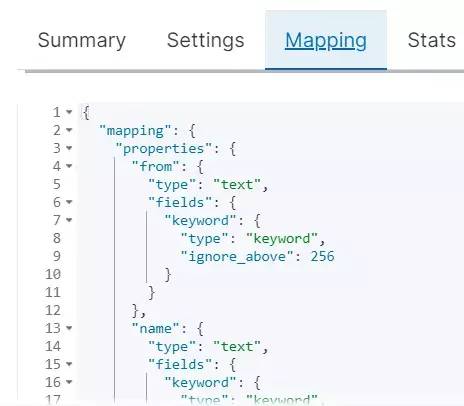Open the Summary tab
The image size is (464, 406).
(82, 40)
